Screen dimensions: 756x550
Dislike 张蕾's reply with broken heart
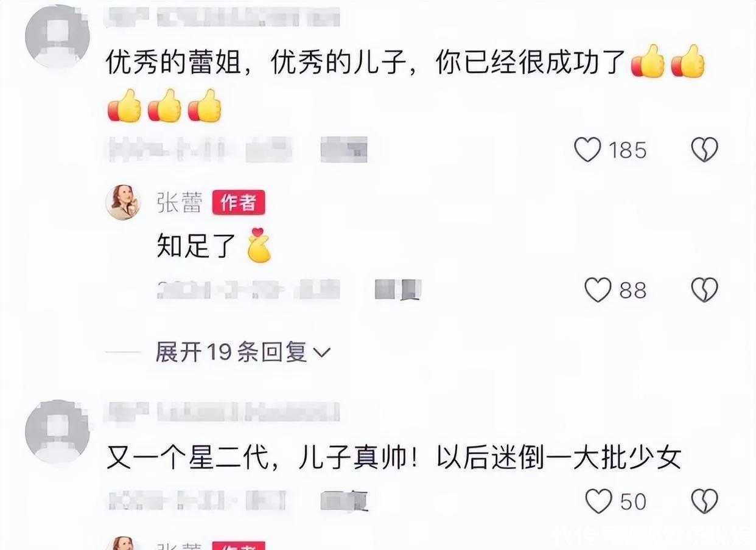tap(704, 290)
